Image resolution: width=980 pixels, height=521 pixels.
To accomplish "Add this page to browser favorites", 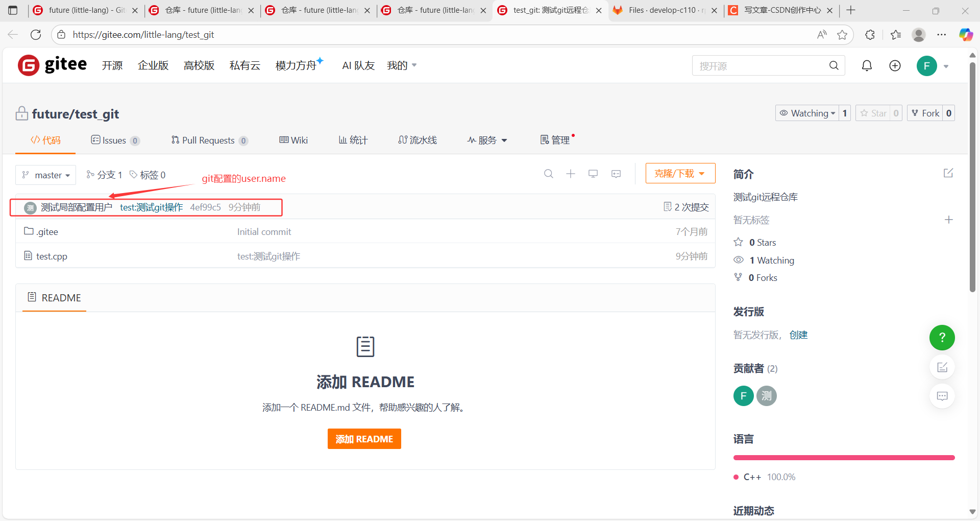I will 842,35.
